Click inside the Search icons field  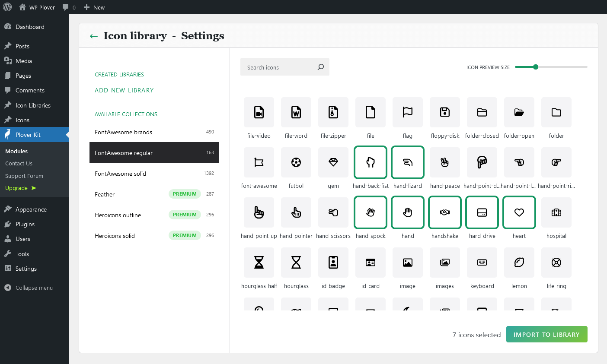(279, 67)
